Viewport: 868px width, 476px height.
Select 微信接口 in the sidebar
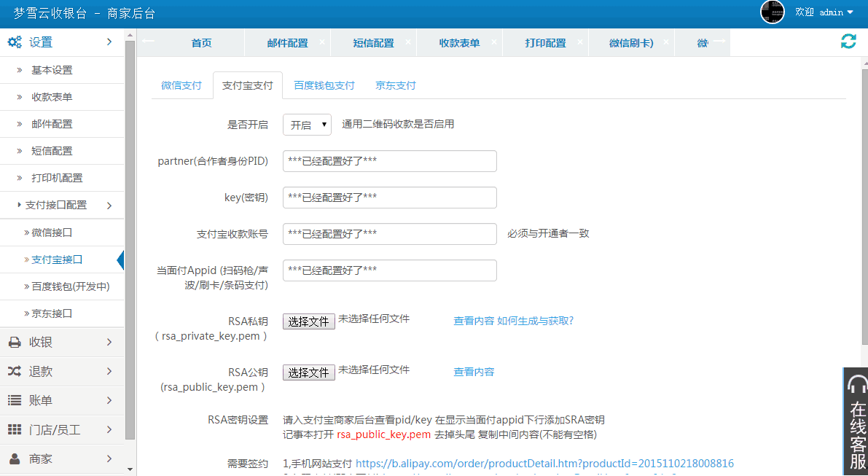[x=52, y=233]
